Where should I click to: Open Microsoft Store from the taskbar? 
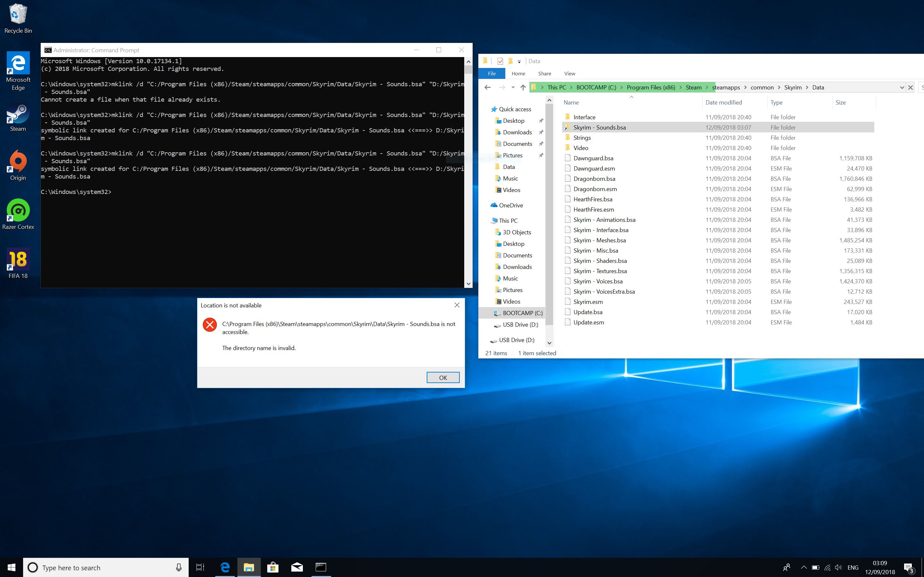pos(273,567)
